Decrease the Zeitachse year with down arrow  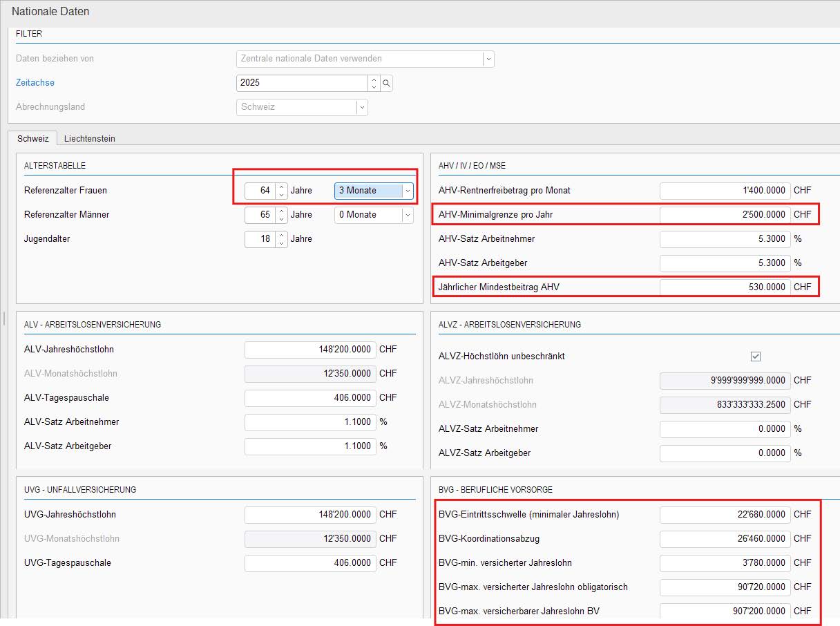point(374,87)
